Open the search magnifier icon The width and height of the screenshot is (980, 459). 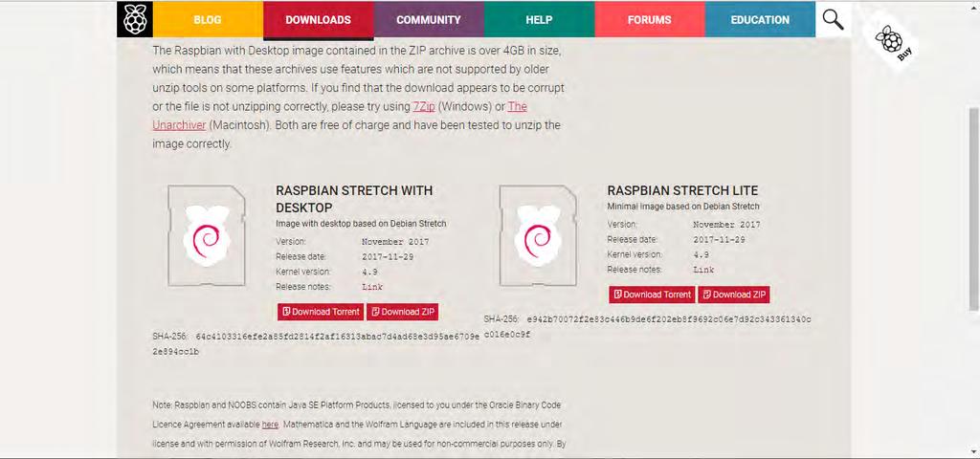[x=833, y=19]
